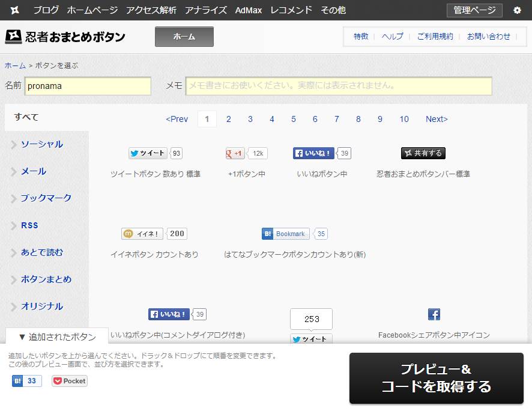Click the added Pocket button in bottom tray

pos(70,381)
